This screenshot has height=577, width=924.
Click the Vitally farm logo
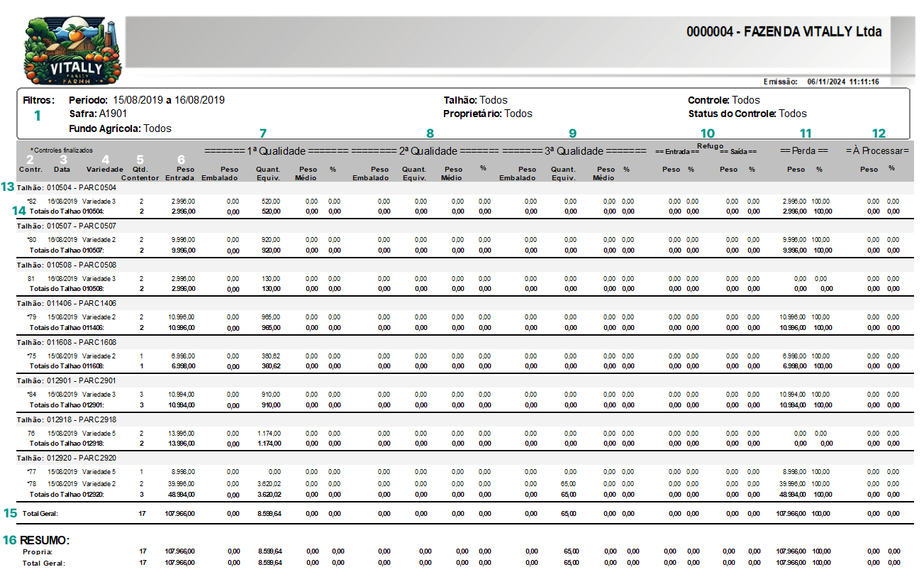pyautogui.click(x=72, y=50)
